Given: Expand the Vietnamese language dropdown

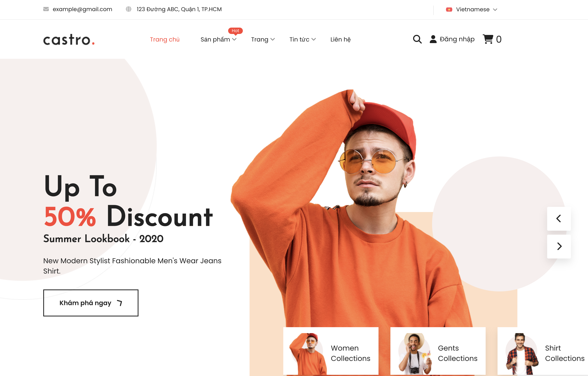Looking at the screenshot, I should 472,10.
